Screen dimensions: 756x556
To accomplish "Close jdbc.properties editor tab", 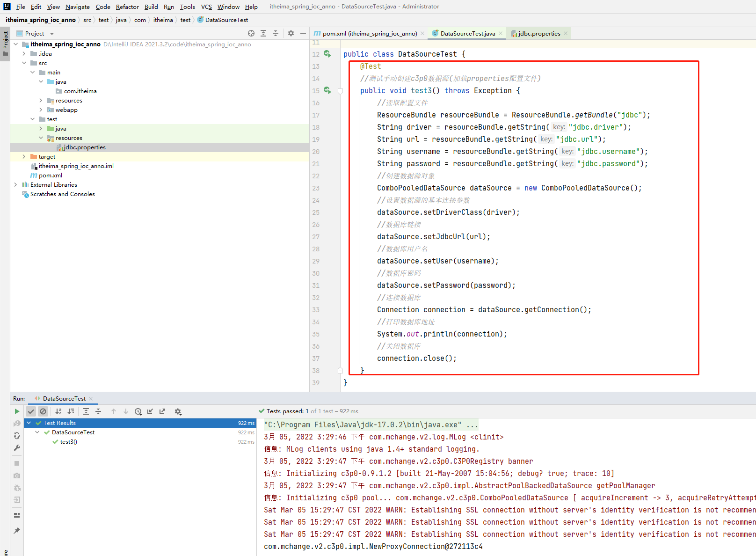I will 566,33.
